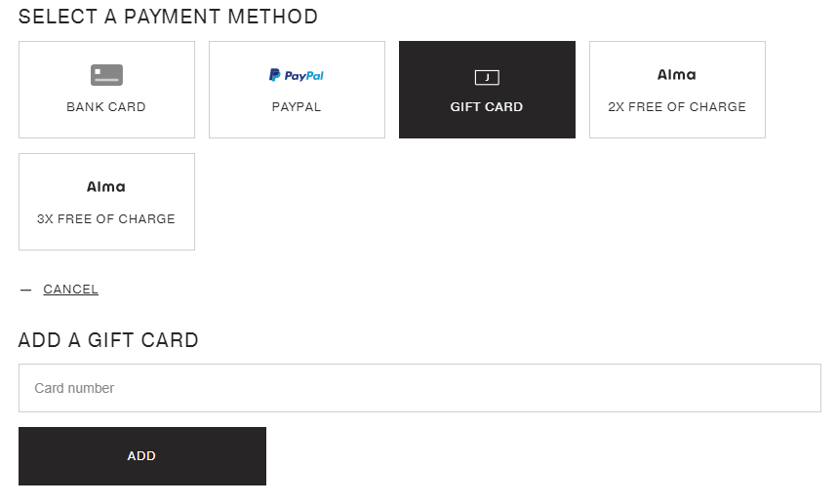Click the bank card icon
837x504 pixels.
tap(106, 75)
